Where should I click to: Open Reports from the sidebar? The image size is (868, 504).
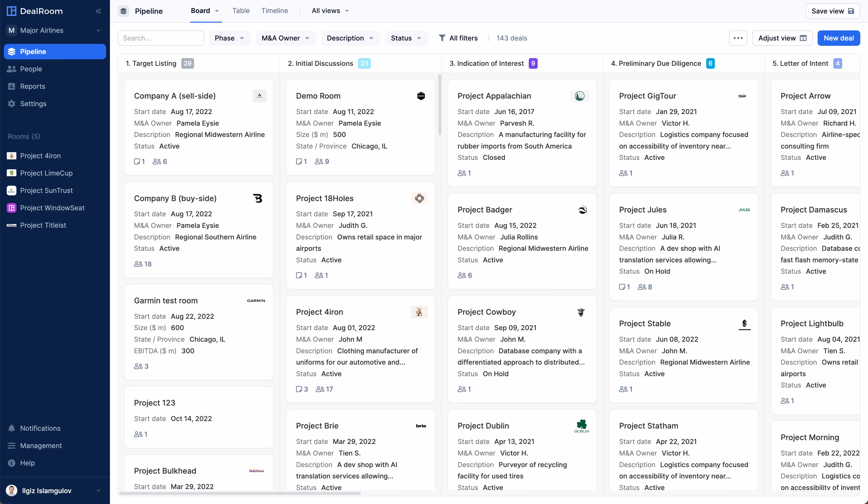pos(32,86)
